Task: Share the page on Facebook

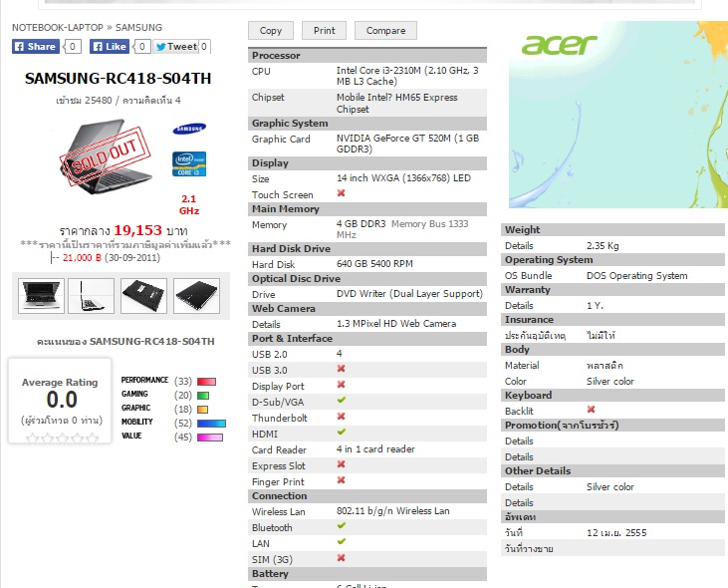Action: [x=36, y=47]
